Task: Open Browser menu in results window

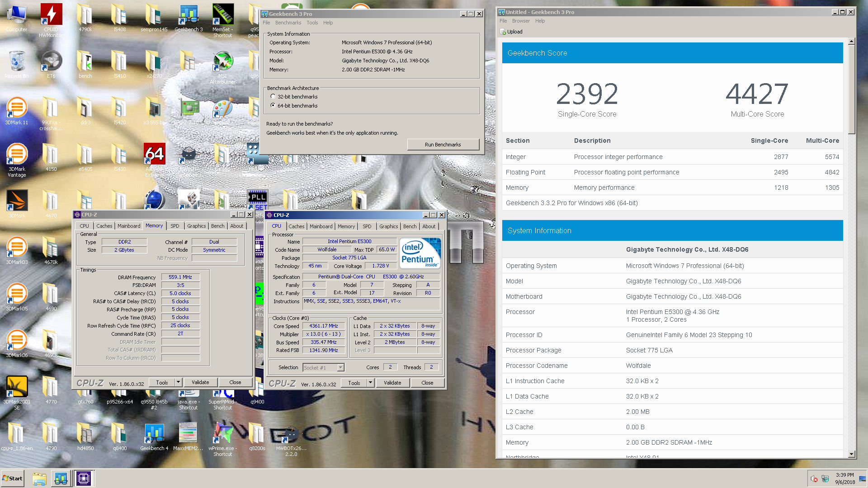Action: 521,21
